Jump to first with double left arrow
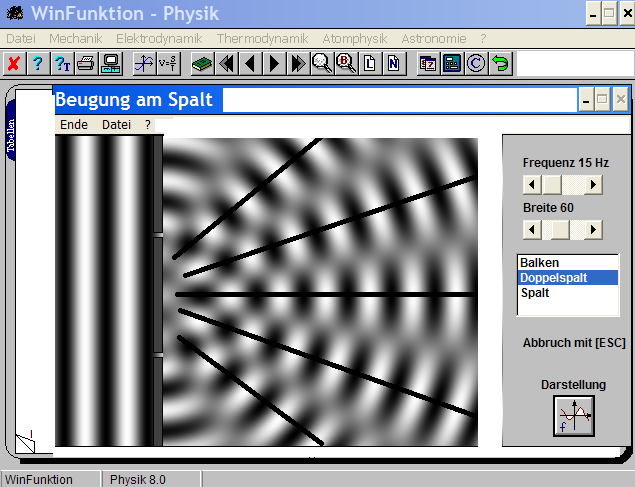The image size is (635, 487). coord(226,64)
